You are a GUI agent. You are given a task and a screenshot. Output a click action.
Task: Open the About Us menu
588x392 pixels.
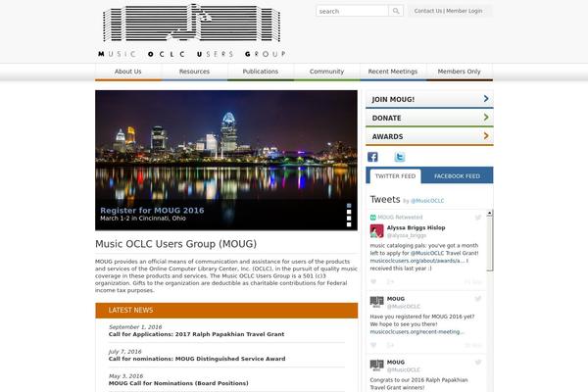[127, 72]
